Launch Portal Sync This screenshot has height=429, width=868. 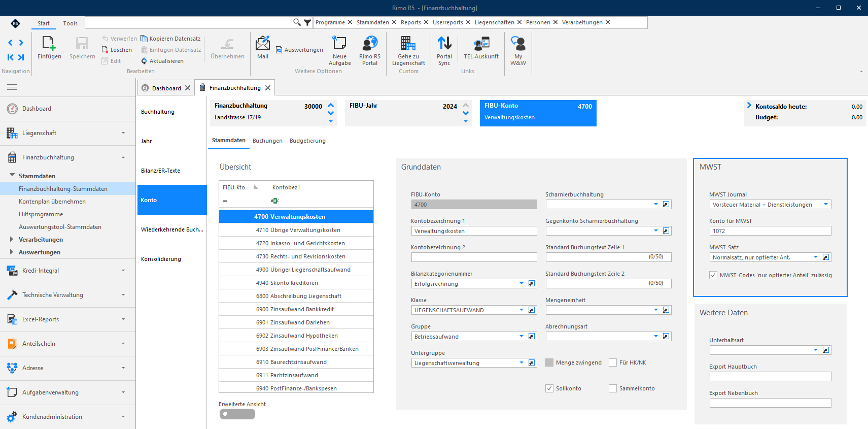[x=444, y=51]
